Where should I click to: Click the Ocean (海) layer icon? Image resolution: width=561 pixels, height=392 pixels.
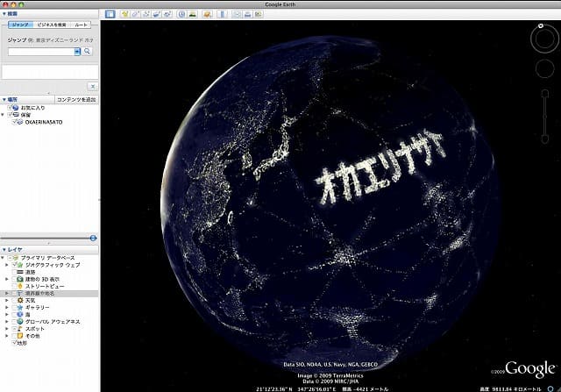[x=20, y=314]
